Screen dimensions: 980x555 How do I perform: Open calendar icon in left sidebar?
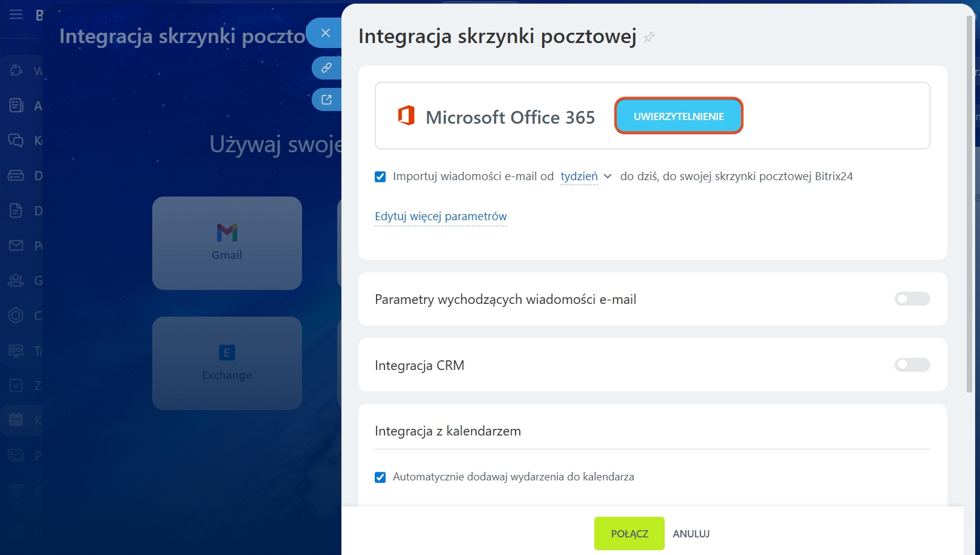16,420
